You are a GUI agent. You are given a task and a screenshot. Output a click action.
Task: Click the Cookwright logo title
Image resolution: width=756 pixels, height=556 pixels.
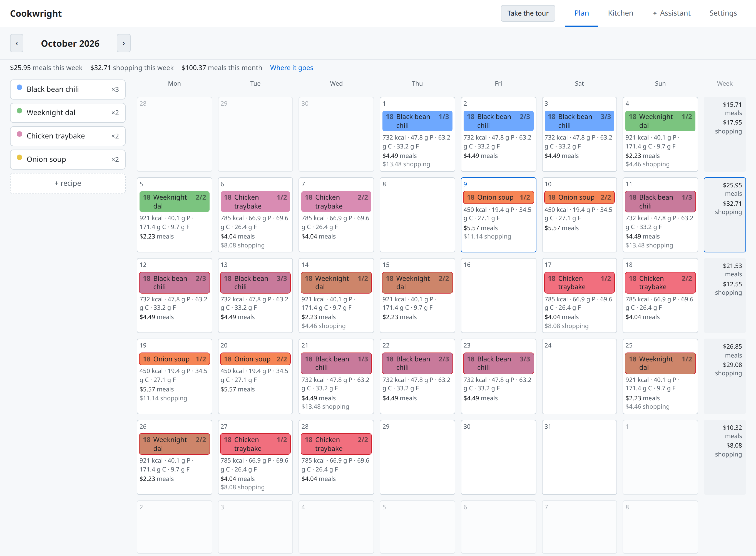pos(36,13)
